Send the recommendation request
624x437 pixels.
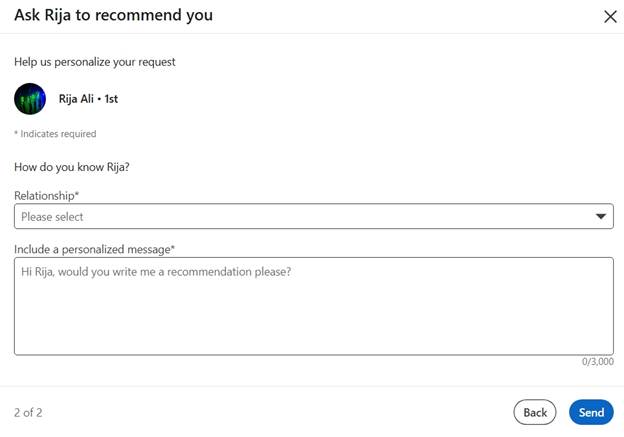[591, 412]
